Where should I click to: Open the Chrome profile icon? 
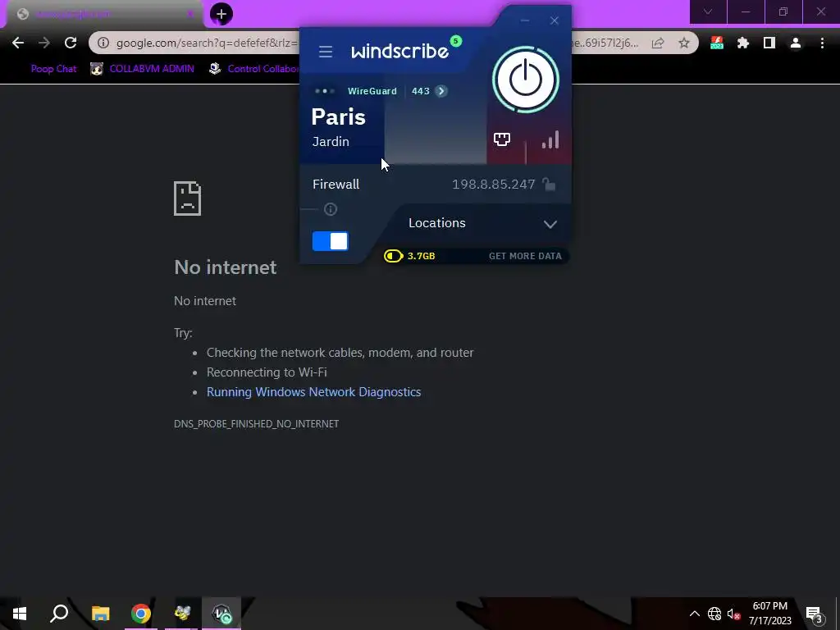pos(796,43)
